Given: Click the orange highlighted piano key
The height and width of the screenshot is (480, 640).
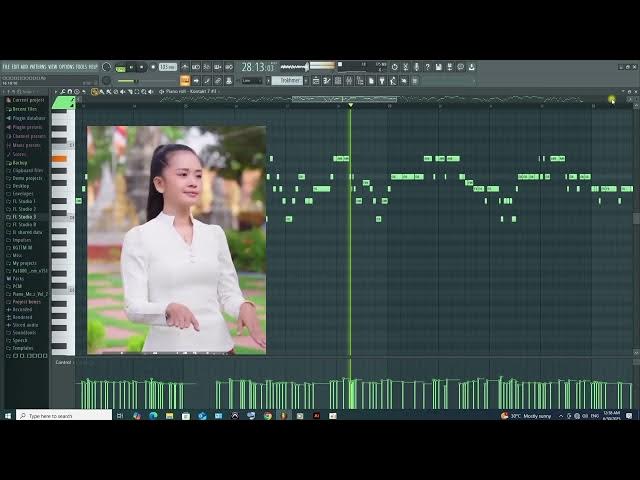Looking at the screenshot, I should 59,159.
